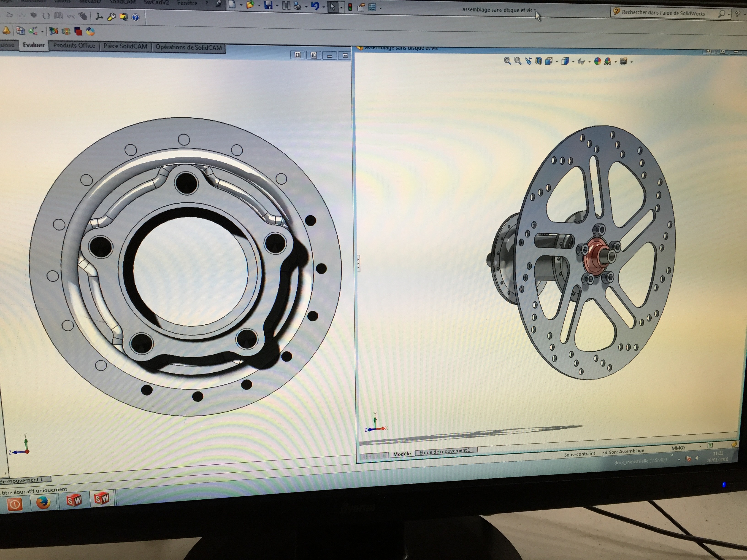Save the document with the floppy disk icon
Viewport: 747px width, 560px height.
tap(268, 5)
